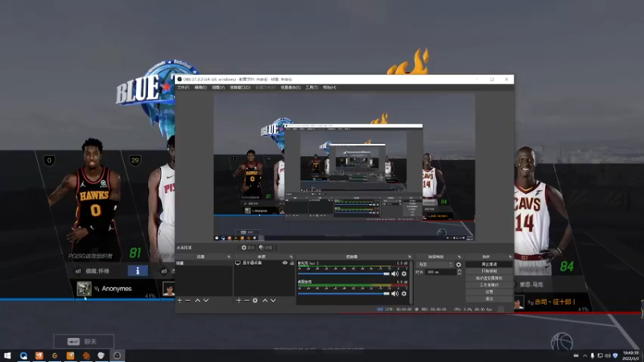The image size is (644, 362).
Task: Click the 开始录制 (start recording) button
Action: point(489,271)
